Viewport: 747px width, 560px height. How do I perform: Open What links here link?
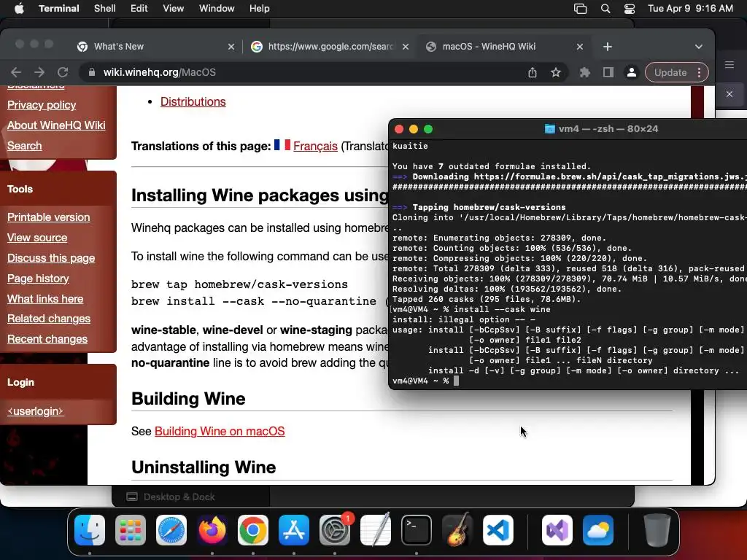pyautogui.click(x=45, y=299)
